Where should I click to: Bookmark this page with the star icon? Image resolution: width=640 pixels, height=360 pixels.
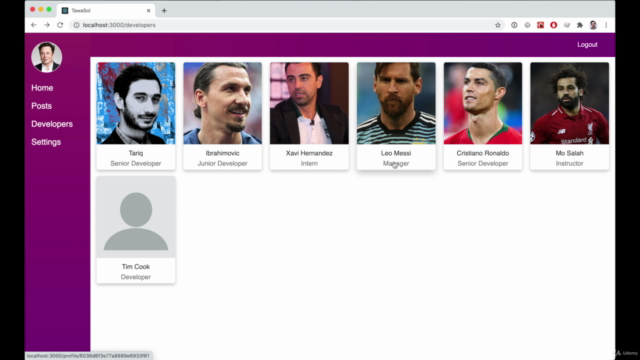498,25
